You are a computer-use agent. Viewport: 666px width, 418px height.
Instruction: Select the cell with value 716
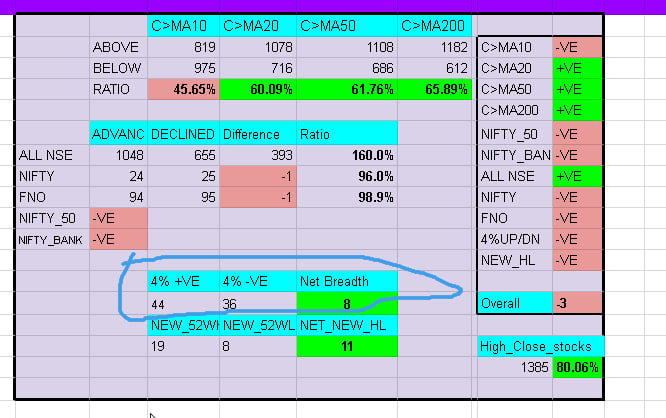[x=258, y=68]
